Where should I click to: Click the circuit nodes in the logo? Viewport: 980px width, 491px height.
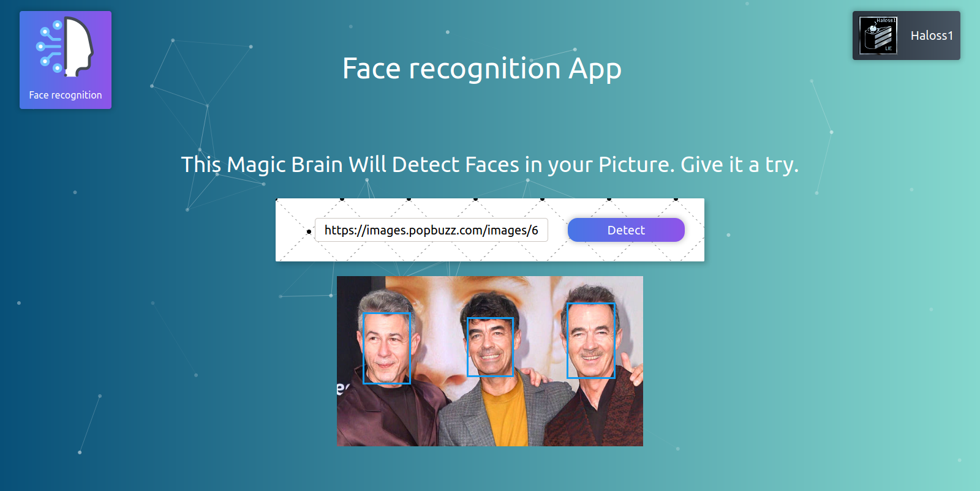tap(50, 47)
